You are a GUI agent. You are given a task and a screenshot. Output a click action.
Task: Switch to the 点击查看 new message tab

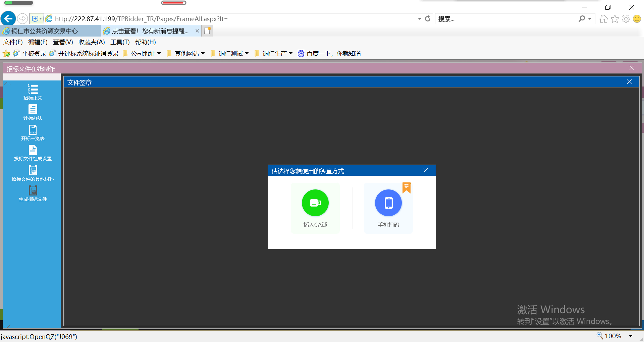[x=150, y=31]
